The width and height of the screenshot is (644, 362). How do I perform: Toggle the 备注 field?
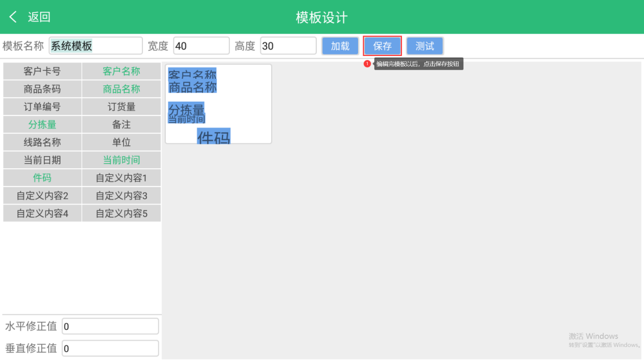click(x=121, y=125)
